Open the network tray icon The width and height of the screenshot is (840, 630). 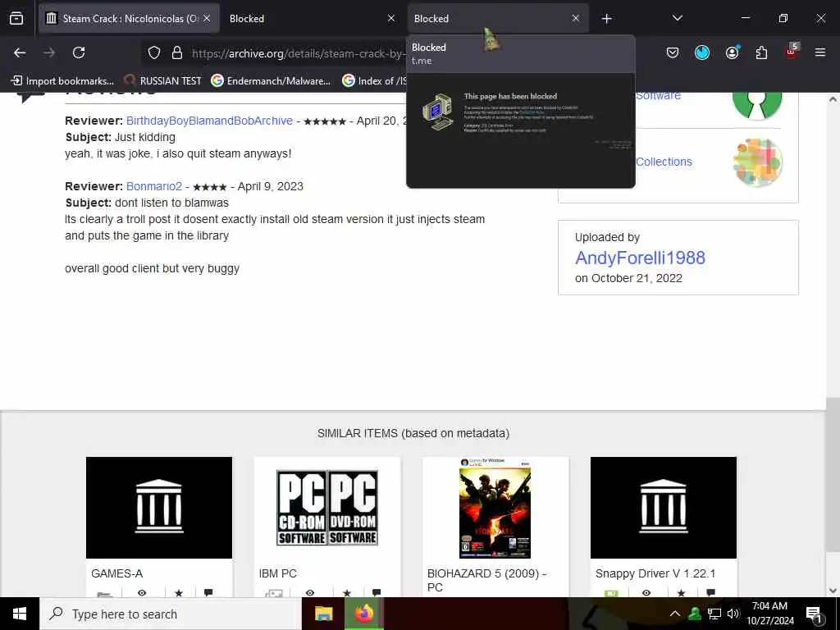(714, 614)
